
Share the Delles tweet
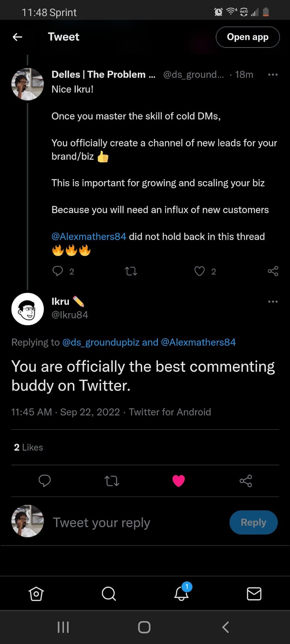(x=273, y=271)
